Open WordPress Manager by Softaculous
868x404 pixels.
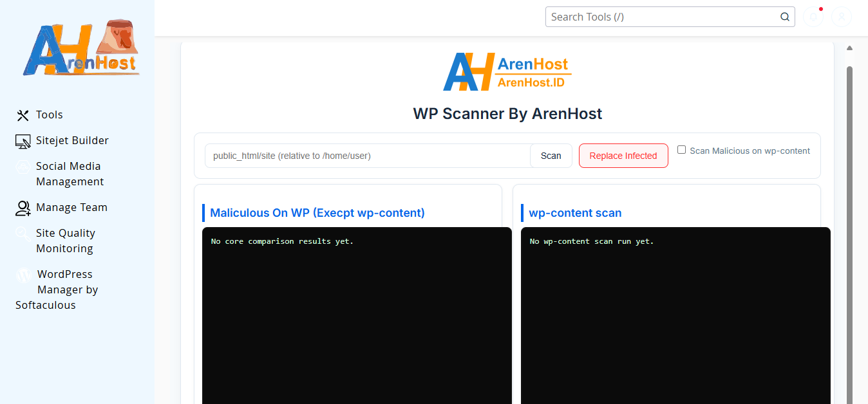coord(57,289)
